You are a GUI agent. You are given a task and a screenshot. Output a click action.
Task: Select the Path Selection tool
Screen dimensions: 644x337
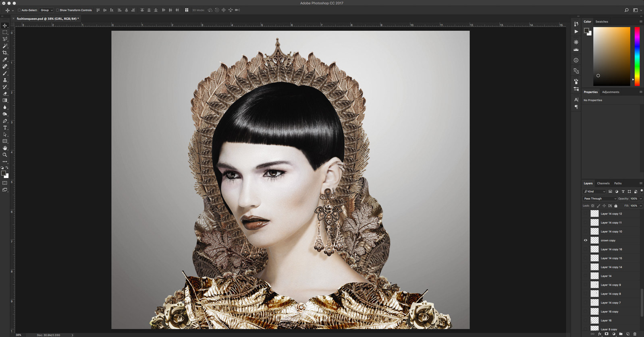pos(5,134)
